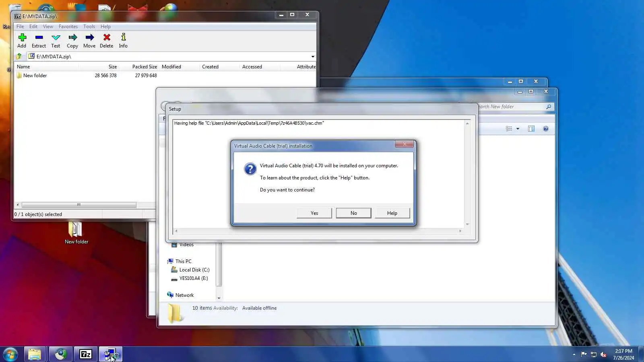The width and height of the screenshot is (644, 362).
Task: Click the Explorer search magnifier icon
Action: pyautogui.click(x=549, y=107)
